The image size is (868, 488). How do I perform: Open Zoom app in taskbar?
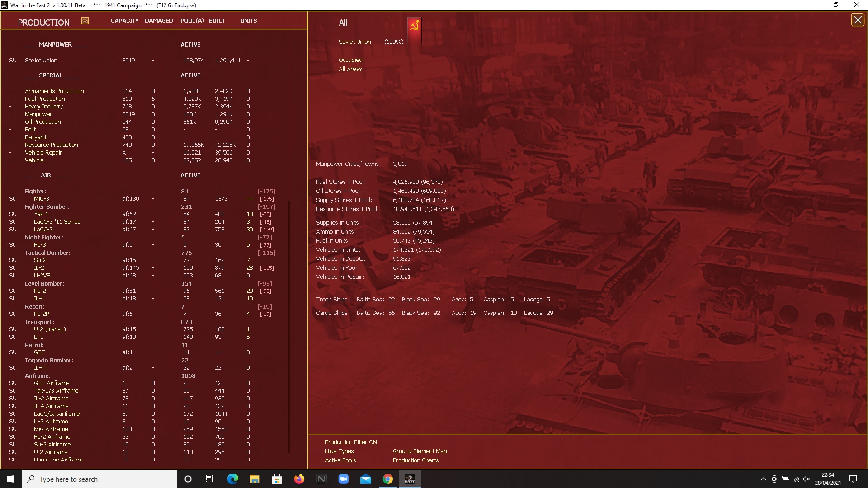(343, 479)
